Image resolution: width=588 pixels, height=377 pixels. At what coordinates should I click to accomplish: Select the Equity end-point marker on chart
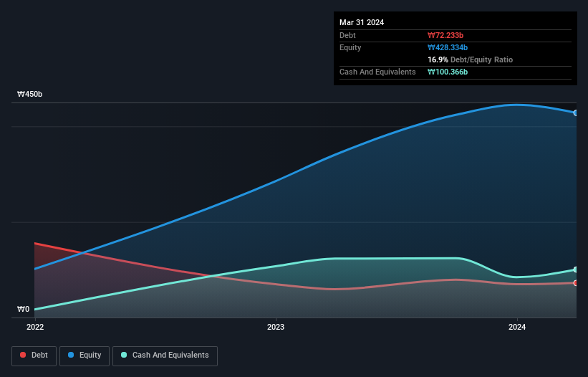pos(576,113)
